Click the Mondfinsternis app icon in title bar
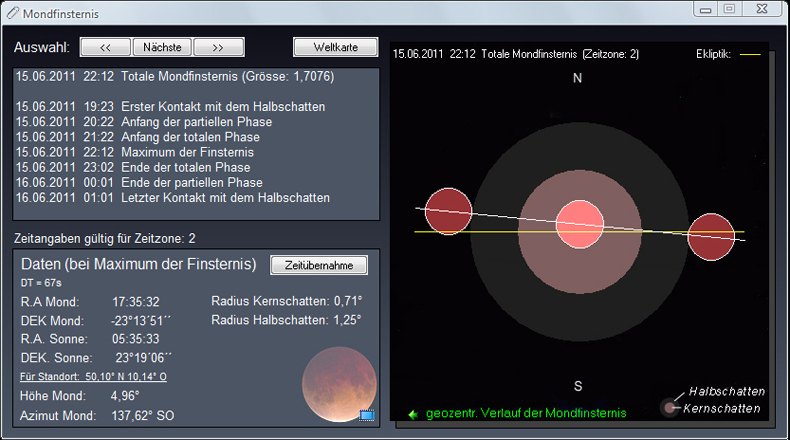This screenshot has width=790, height=440. pyautogui.click(x=12, y=11)
